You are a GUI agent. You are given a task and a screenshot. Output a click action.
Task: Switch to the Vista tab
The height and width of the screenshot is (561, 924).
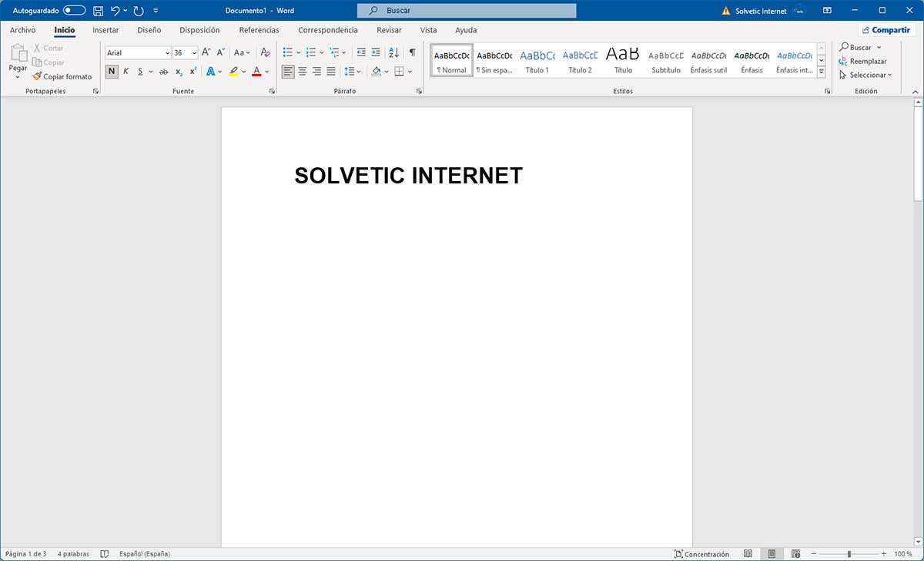428,30
